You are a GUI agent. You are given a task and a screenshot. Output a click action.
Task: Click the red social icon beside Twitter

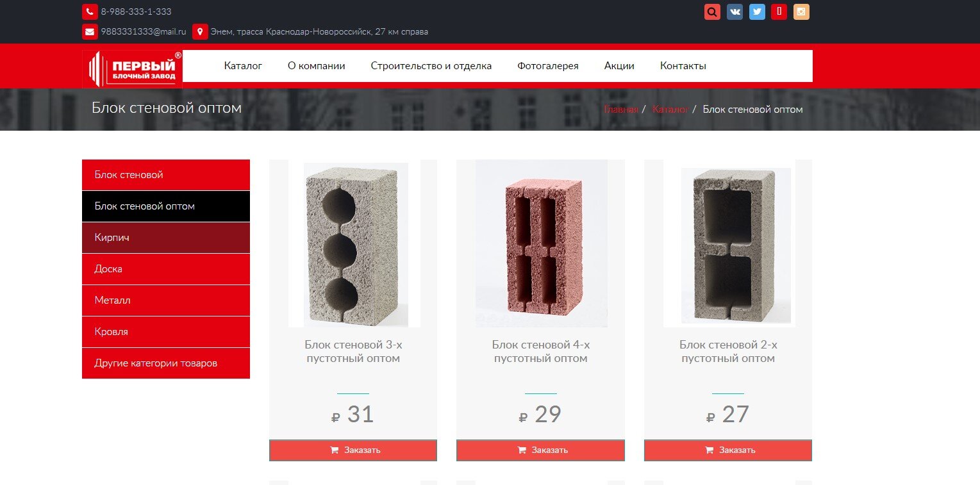click(x=779, y=12)
